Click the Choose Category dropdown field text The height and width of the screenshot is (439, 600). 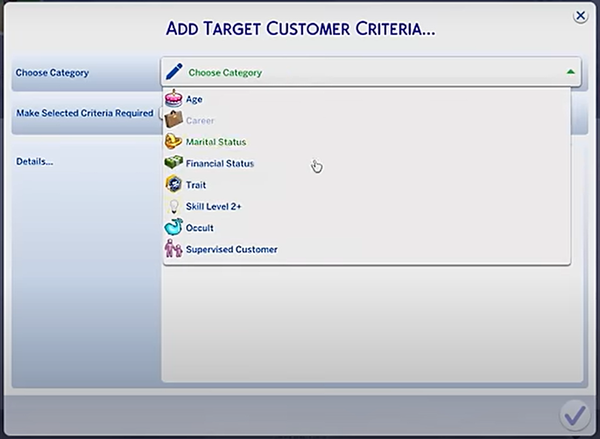point(225,73)
